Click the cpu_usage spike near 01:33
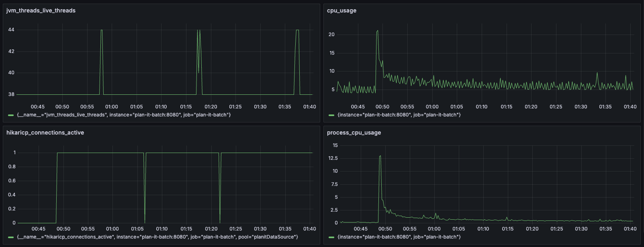Viewport: 644px width, 247px height. (597, 73)
